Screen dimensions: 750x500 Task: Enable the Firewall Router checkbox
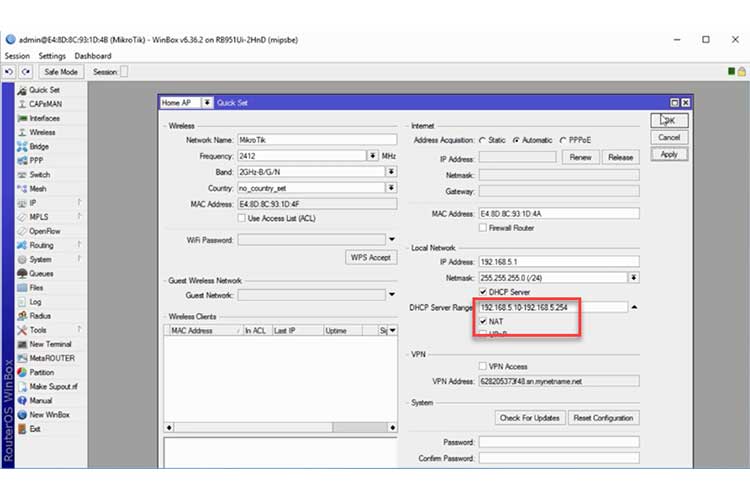[x=484, y=228]
